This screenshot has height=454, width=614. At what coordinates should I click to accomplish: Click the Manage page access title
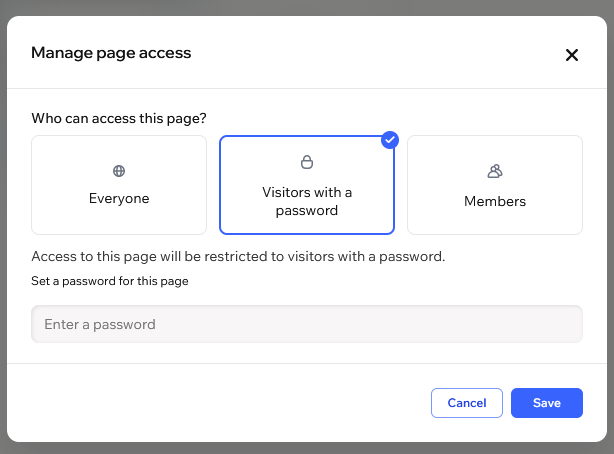(x=111, y=52)
